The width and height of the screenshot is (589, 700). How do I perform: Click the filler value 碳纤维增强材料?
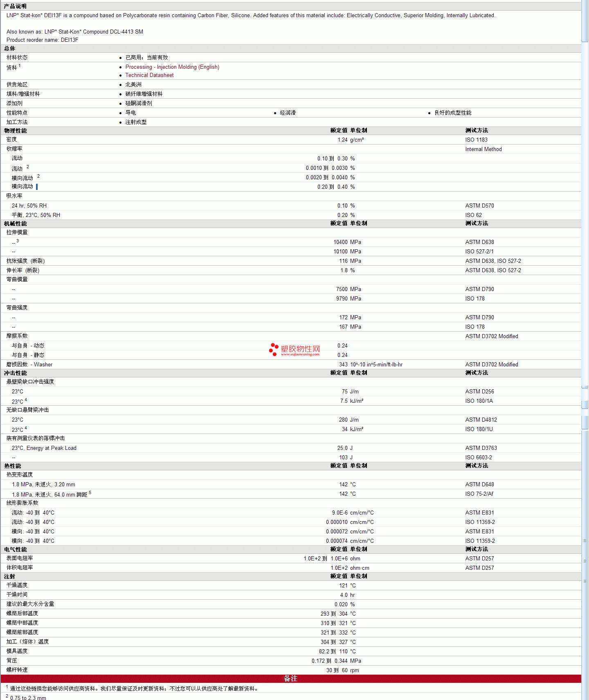pos(144,94)
